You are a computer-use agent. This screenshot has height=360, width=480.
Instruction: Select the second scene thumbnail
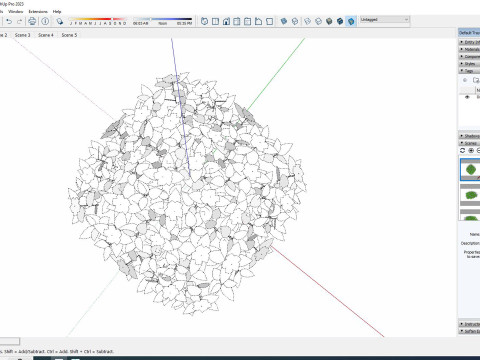[x=470, y=195]
